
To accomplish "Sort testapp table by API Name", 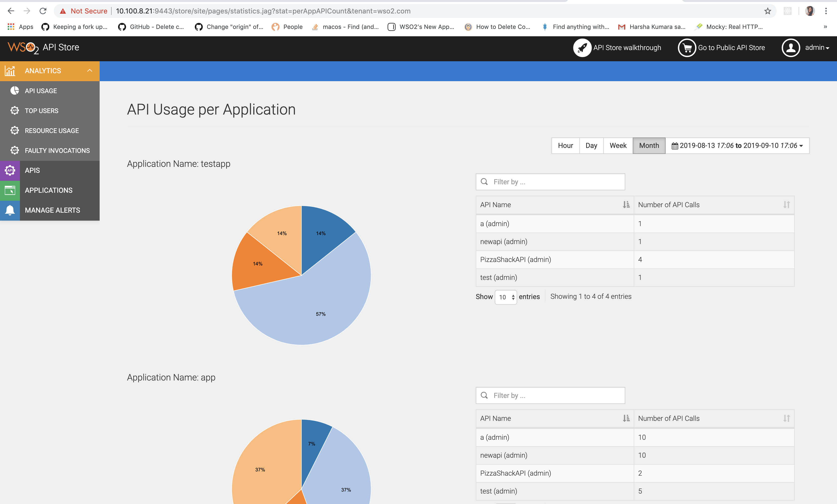I will tap(555, 205).
